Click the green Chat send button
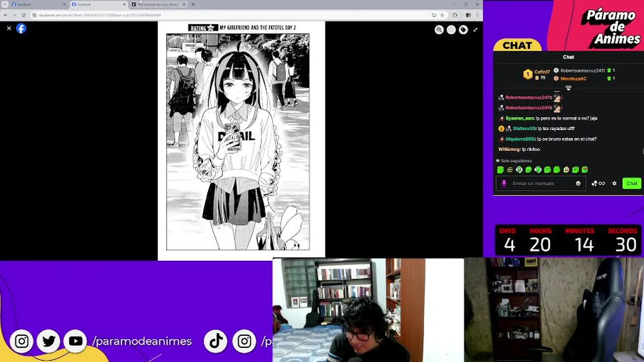The image size is (644, 362). click(x=631, y=184)
